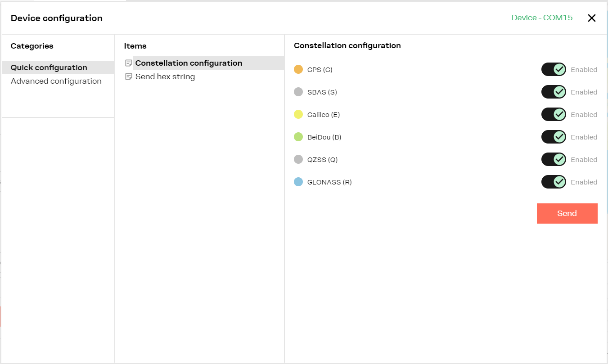Click the Constellation configuration panel heading
This screenshot has width=608, height=364.
pos(347,45)
